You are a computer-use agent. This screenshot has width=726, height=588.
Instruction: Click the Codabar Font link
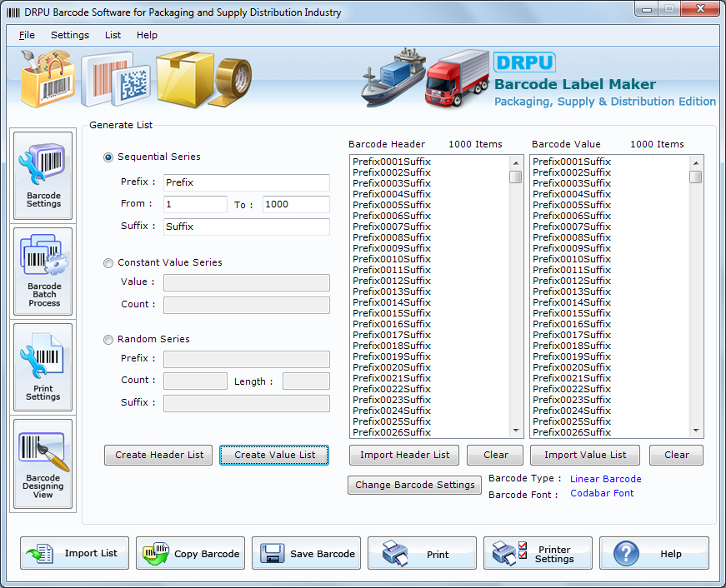click(x=601, y=493)
